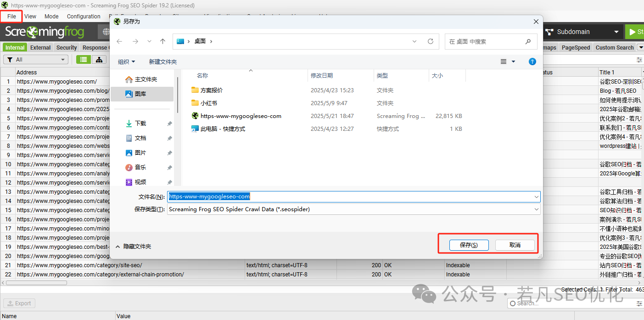Viewport: 644px width, 320px height.
Task: Unpin 图片 from quick access
Action: pos(169,153)
